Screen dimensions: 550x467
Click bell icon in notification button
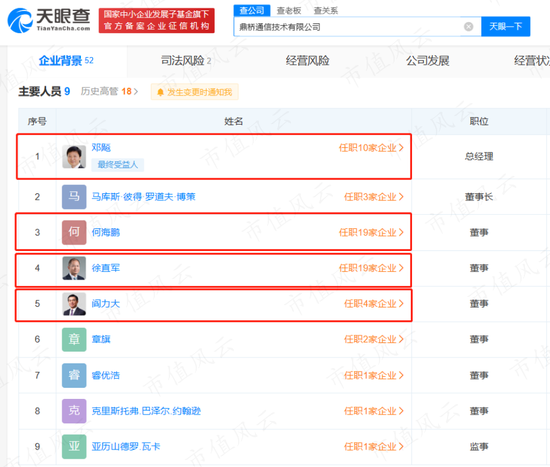[160, 92]
